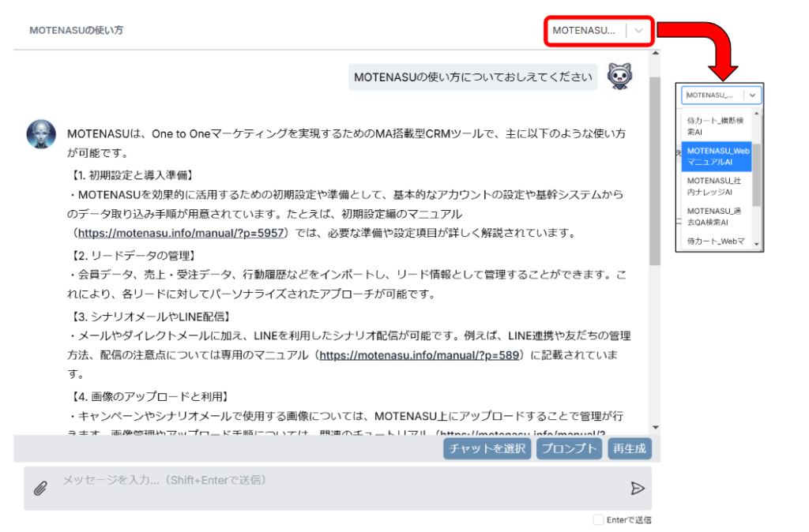Click the MOTENASUの使い方 chat title

click(x=77, y=31)
